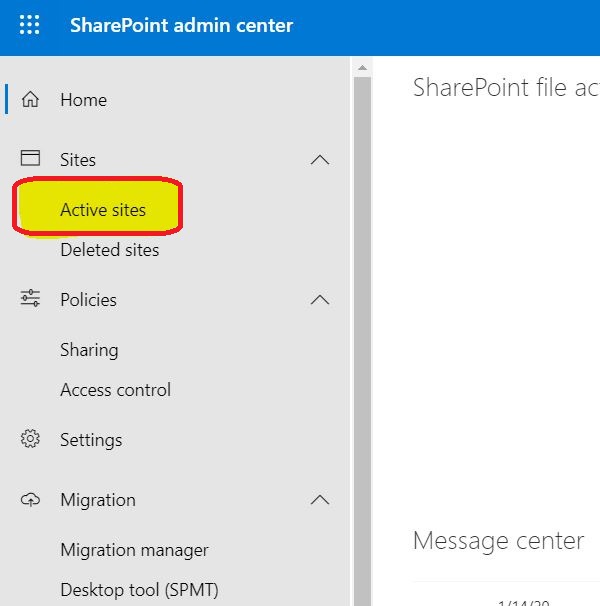Select the Migration navigation label

coord(98,500)
